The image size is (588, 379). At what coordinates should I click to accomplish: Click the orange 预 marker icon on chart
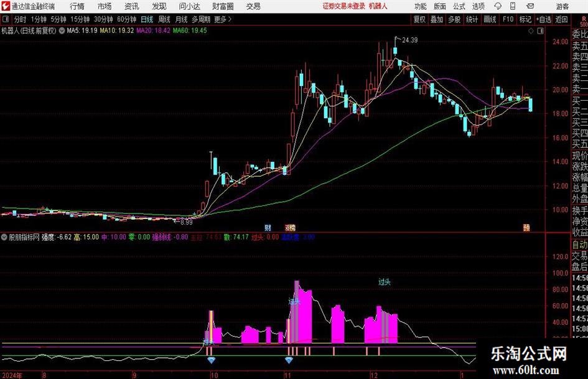pos(526,228)
